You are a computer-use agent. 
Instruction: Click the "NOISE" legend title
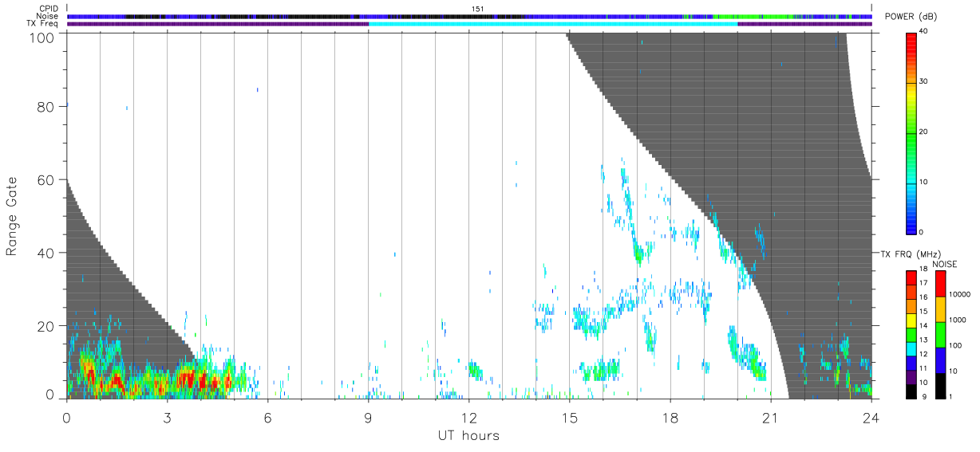(946, 264)
